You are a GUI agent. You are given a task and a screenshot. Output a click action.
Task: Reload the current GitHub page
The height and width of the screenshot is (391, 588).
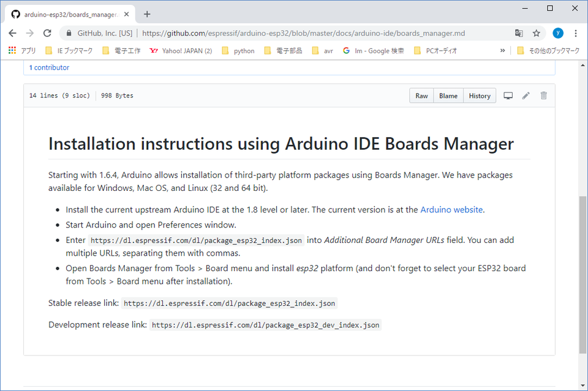(47, 33)
